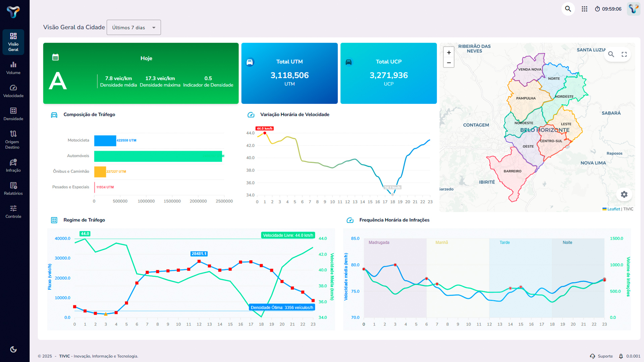Select Visão Geral sidebar tab
644x362 pixels.
coord(13,42)
